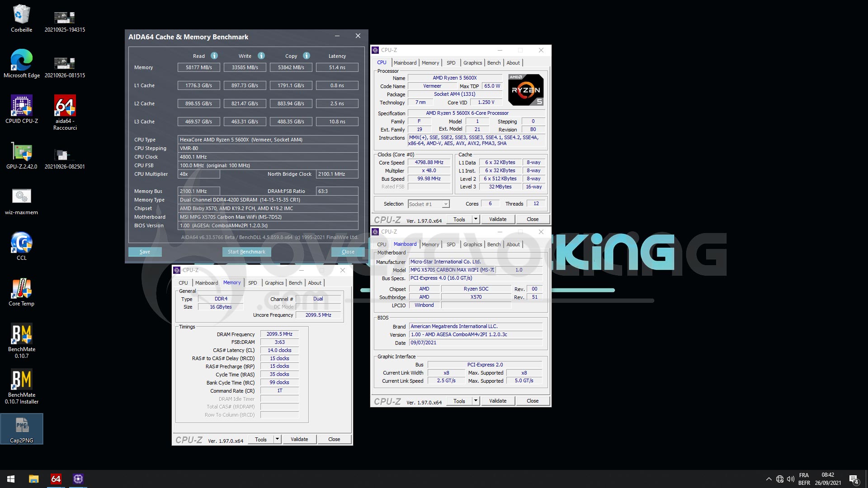Click Validate in Memory CPU-Z window
868x488 pixels.
click(299, 439)
